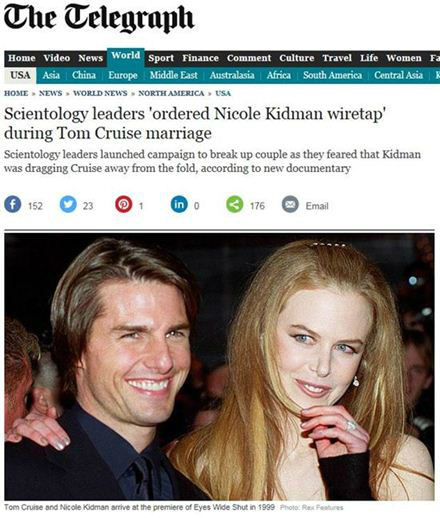
Task: Select the Video menu item
Action: tap(57, 58)
